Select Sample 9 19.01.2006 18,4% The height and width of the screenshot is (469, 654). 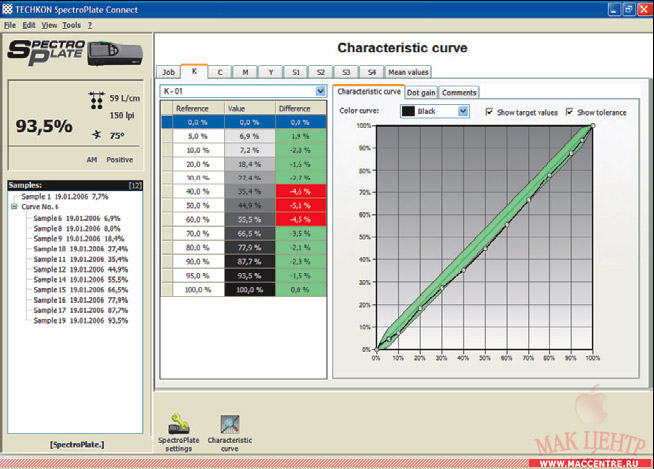[79, 239]
